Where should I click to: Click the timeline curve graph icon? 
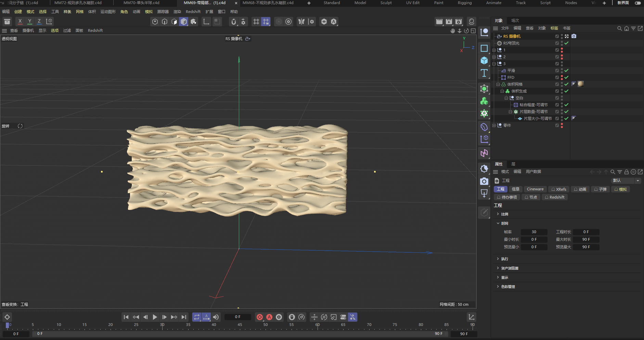pos(472,317)
